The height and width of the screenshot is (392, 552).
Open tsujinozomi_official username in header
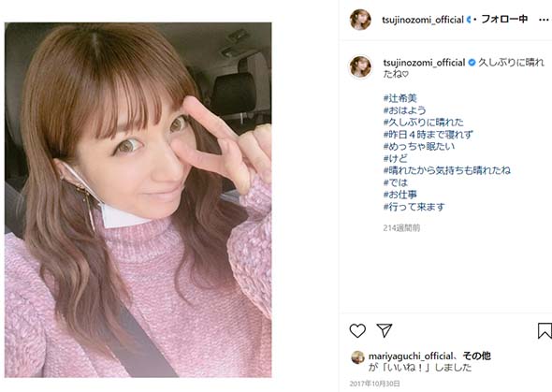[423, 20]
